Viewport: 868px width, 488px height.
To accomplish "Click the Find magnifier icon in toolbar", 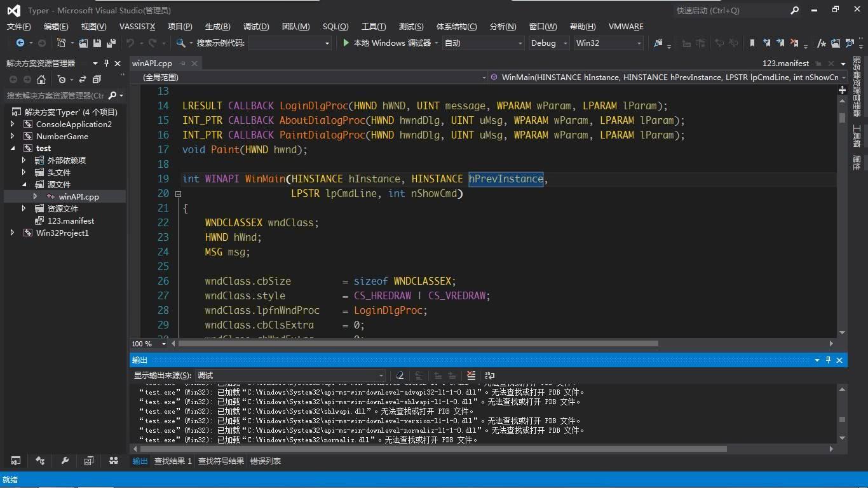I will [x=180, y=43].
